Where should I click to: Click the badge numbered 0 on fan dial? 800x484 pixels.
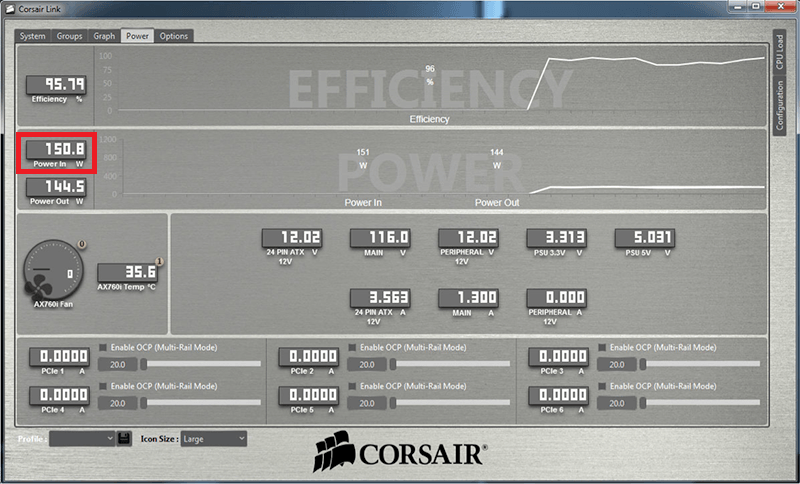(82, 245)
